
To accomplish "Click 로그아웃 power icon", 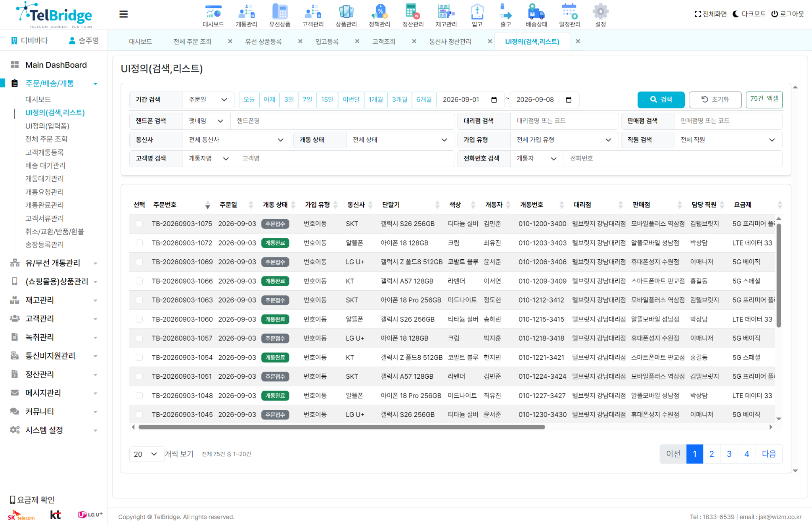I will tap(787, 14).
